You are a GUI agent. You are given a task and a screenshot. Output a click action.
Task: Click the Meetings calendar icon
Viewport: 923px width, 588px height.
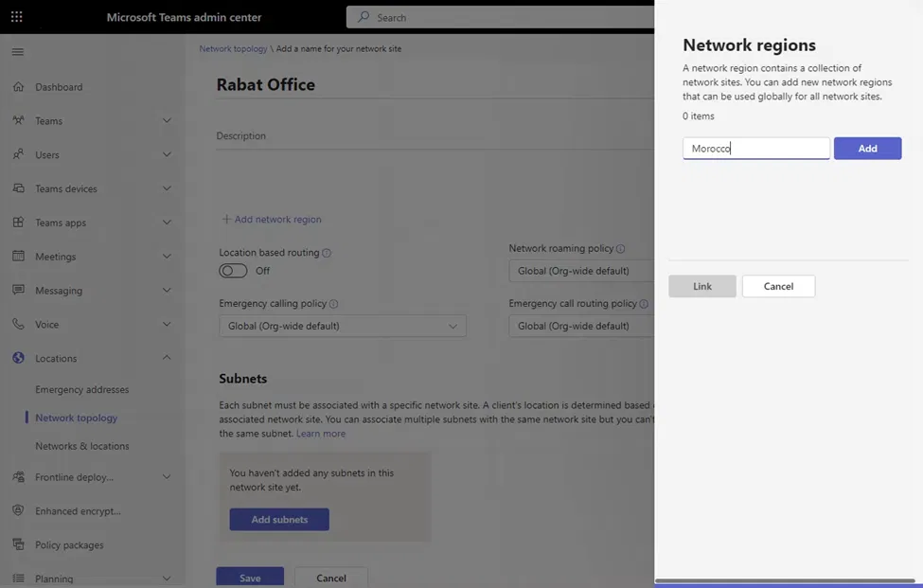click(x=18, y=257)
